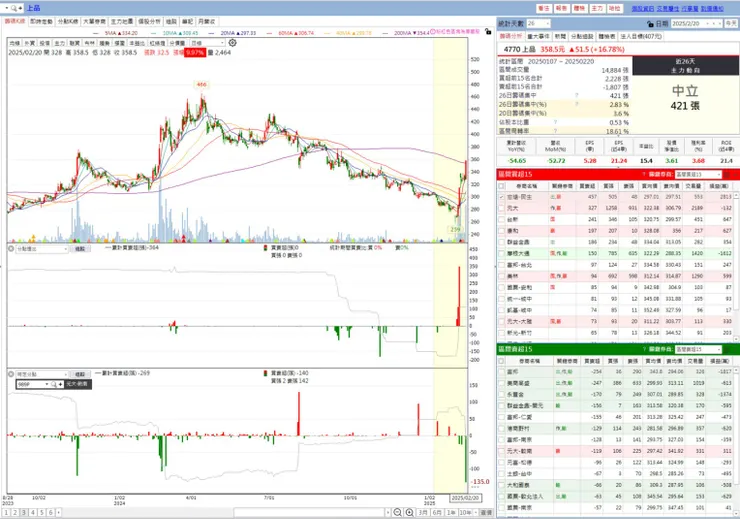Zoom in with the plus magnifier icon
The image size is (740, 519).
click(x=409, y=512)
